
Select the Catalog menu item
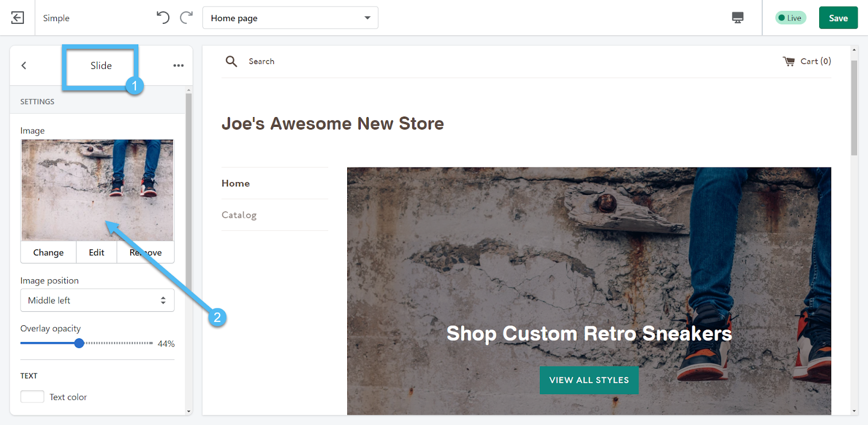point(239,215)
